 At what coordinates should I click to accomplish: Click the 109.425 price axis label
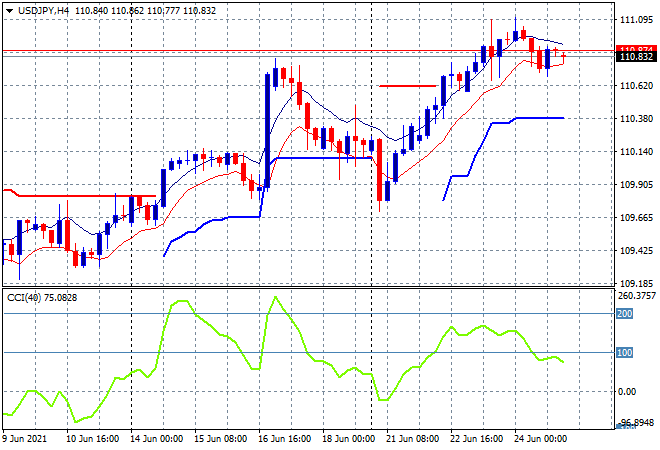[636, 250]
